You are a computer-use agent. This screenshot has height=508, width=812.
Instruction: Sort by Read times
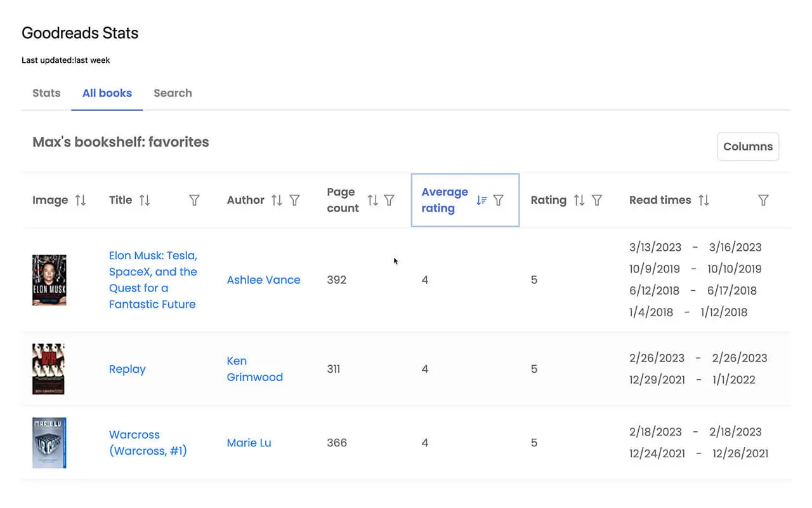[704, 201]
